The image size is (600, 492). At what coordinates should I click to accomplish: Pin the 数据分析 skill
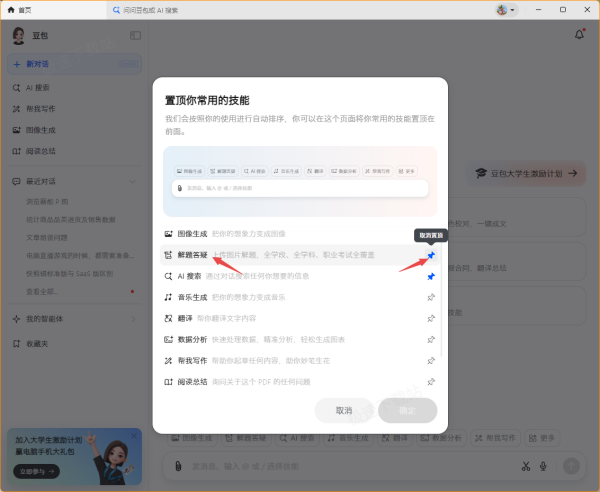(x=431, y=339)
